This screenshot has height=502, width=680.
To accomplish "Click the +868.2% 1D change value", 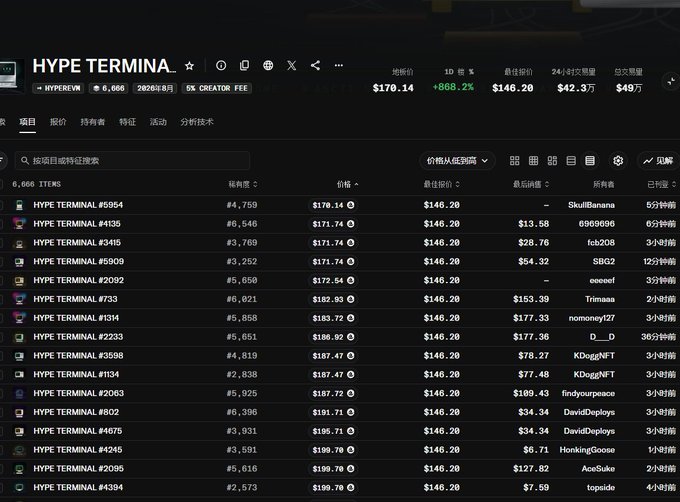I will (453, 87).
